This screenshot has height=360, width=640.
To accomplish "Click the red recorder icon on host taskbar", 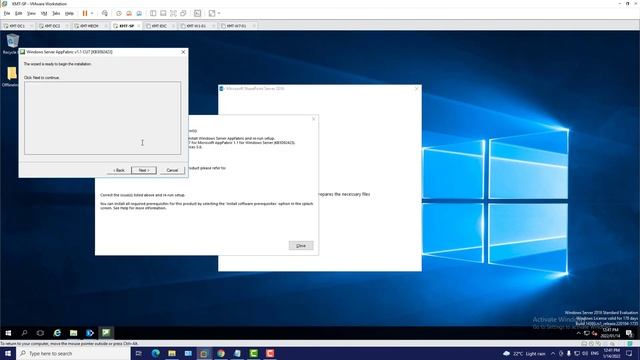I will (x=270, y=353).
